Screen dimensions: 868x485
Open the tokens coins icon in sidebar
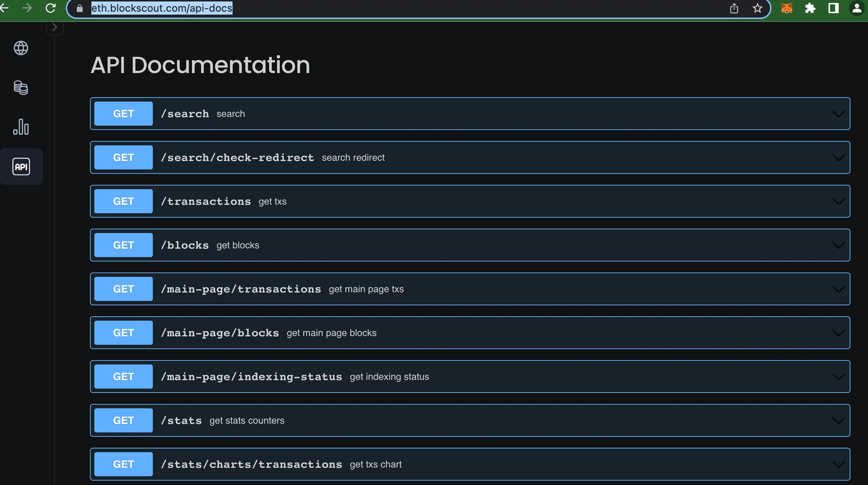(21, 87)
